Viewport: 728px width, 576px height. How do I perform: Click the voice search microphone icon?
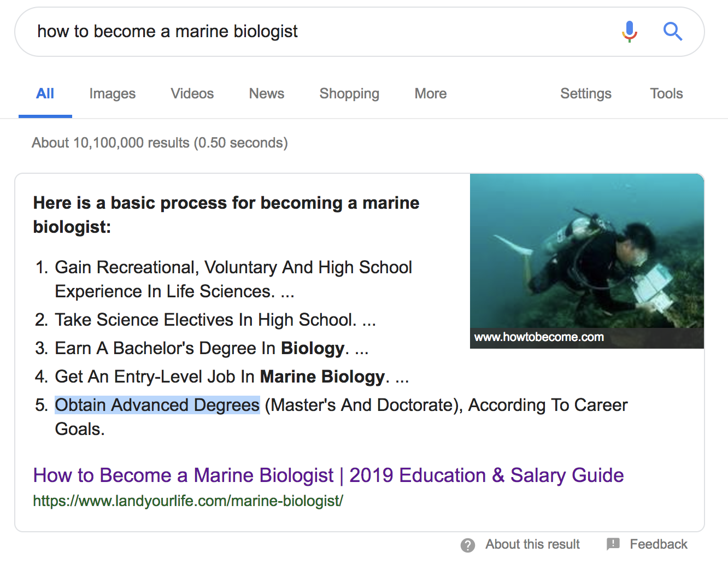[630, 32]
